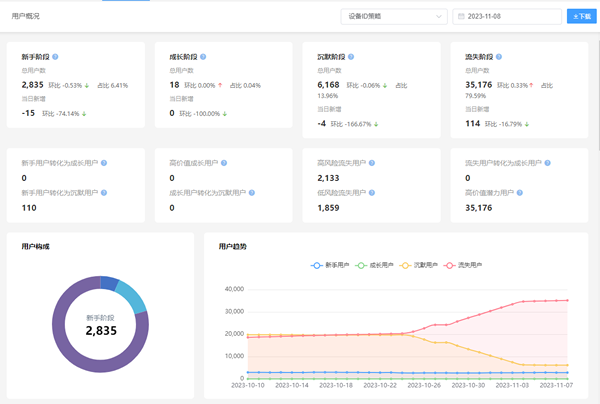Click info icon next to 流失用户转化为成长用户

[x=547, y=163]
